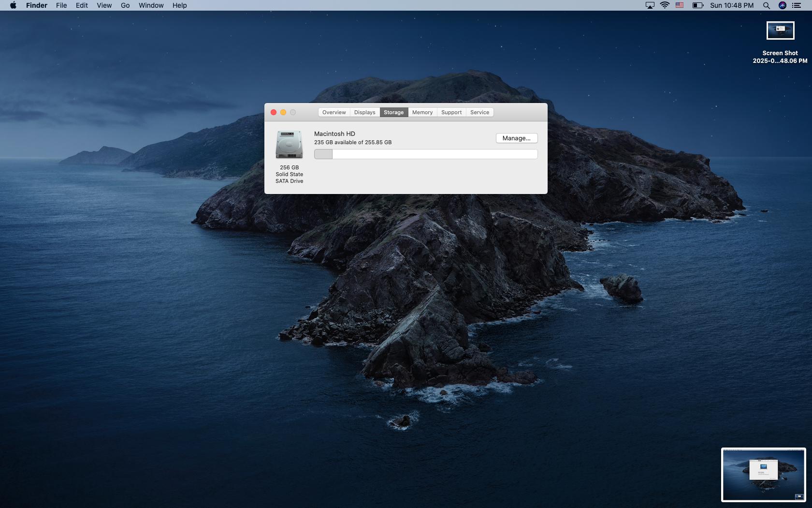
Task: Activate Siri from the menu bar
Action: [783, 5]
